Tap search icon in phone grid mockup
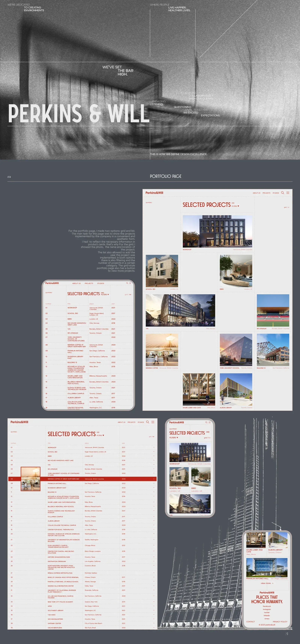 (x=206, y=422)
